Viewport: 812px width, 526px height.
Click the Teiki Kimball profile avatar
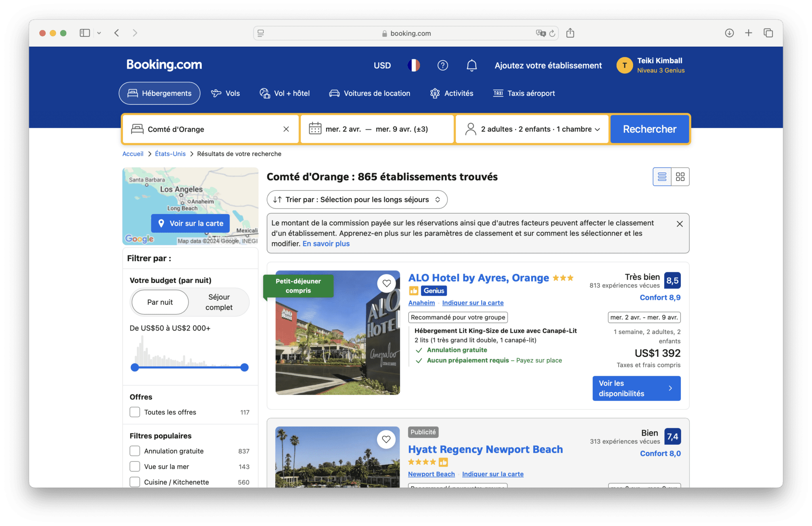tap(624, 65)
